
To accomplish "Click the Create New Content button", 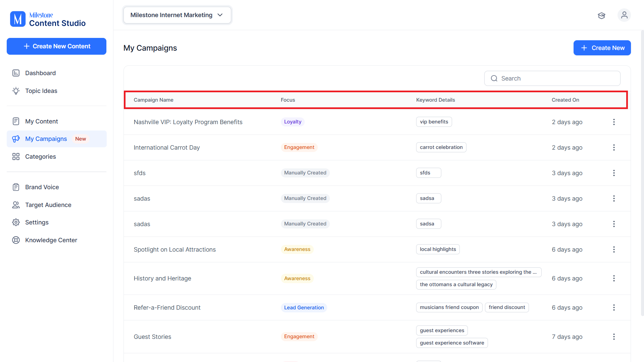I will click(56, 46).
